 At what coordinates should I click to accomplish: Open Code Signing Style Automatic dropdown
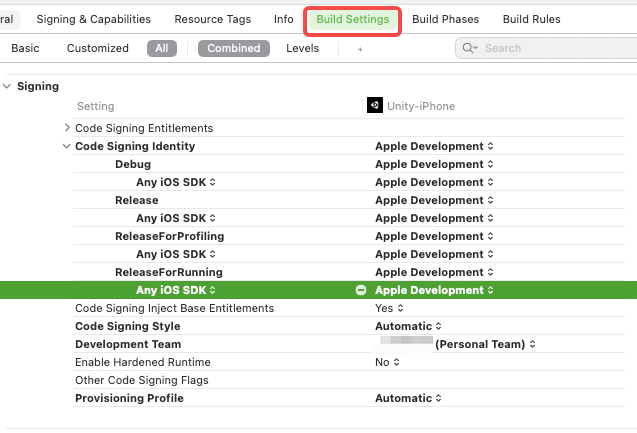click(408, 326)
